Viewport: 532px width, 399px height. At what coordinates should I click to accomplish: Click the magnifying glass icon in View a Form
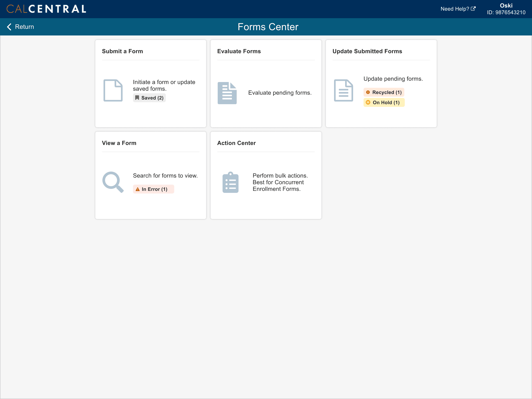click(x=113, y=182)
